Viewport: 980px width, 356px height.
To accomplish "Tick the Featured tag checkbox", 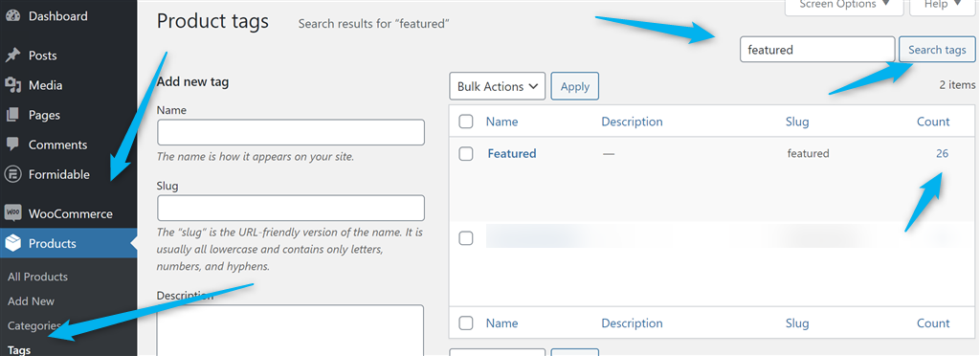I will point(466,154).
